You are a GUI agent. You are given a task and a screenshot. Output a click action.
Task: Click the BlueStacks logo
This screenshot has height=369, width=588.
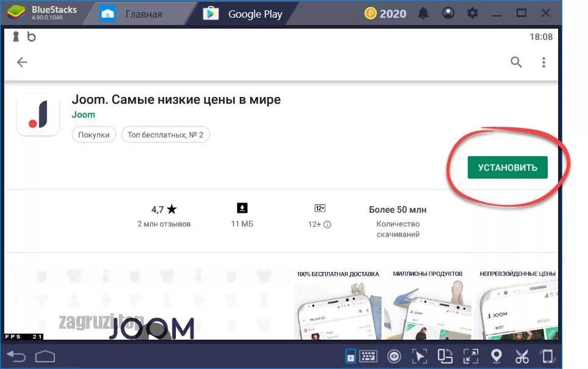pos(16,13)
